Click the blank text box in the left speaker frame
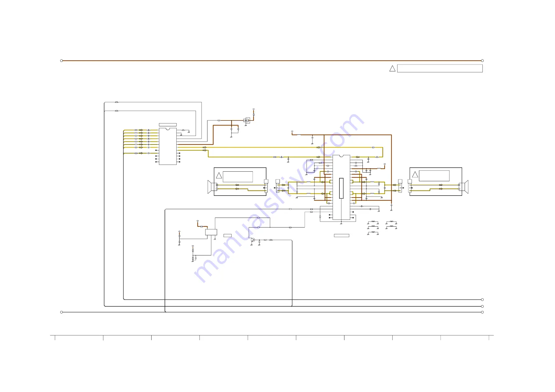Viewport: 555px width, 392px height. coord(238,177)
